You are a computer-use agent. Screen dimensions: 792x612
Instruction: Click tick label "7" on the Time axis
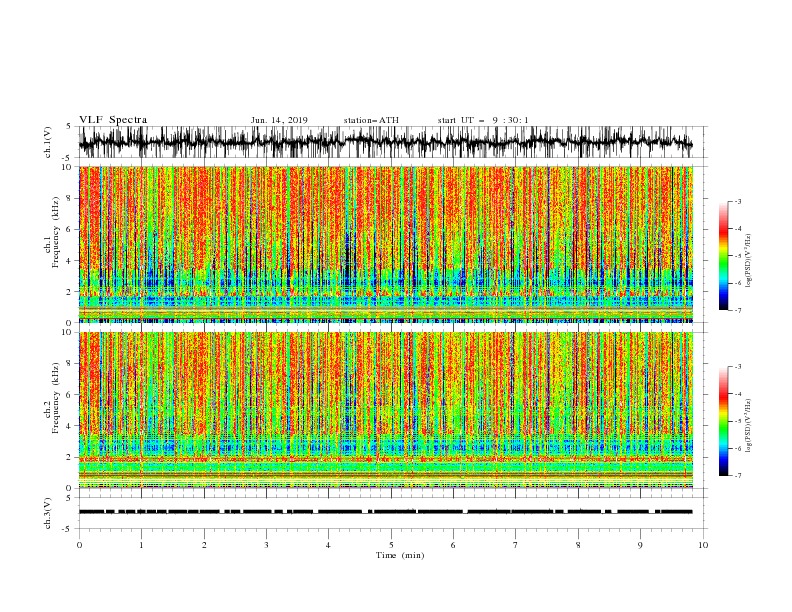click(x=516, y=545)
